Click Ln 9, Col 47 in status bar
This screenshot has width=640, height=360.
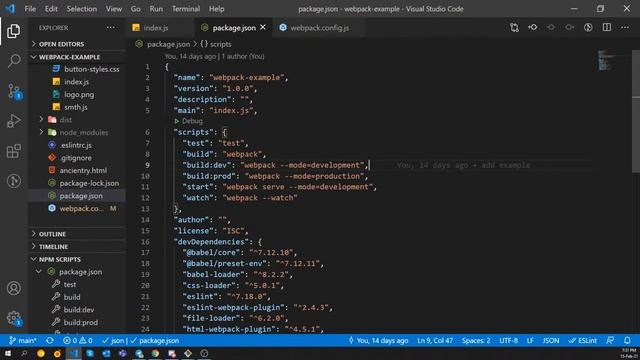435,340
